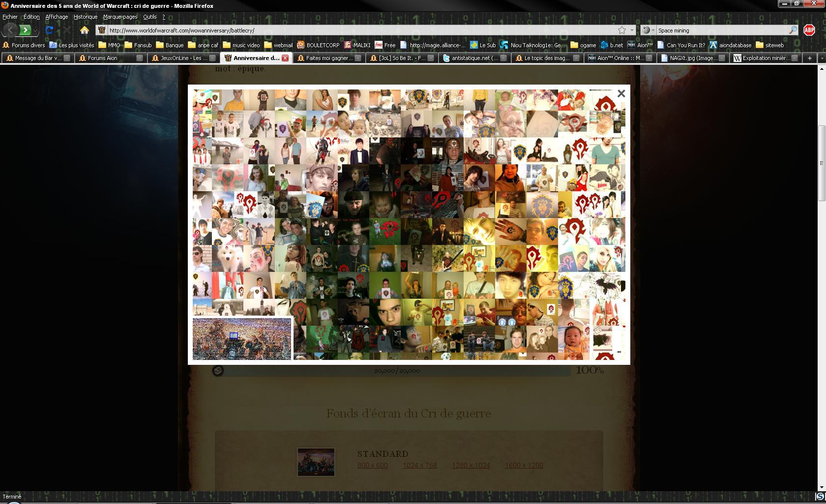The height and width of the screenshot is (504, 826).
Task: Click the vertical page scrollbar thumb
Action: pos(821,163)
